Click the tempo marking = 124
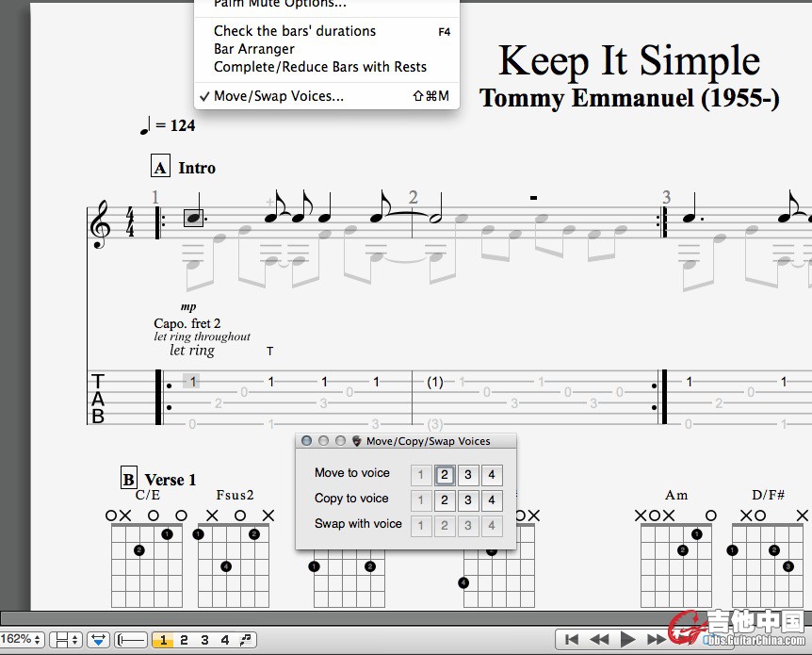 168,125
